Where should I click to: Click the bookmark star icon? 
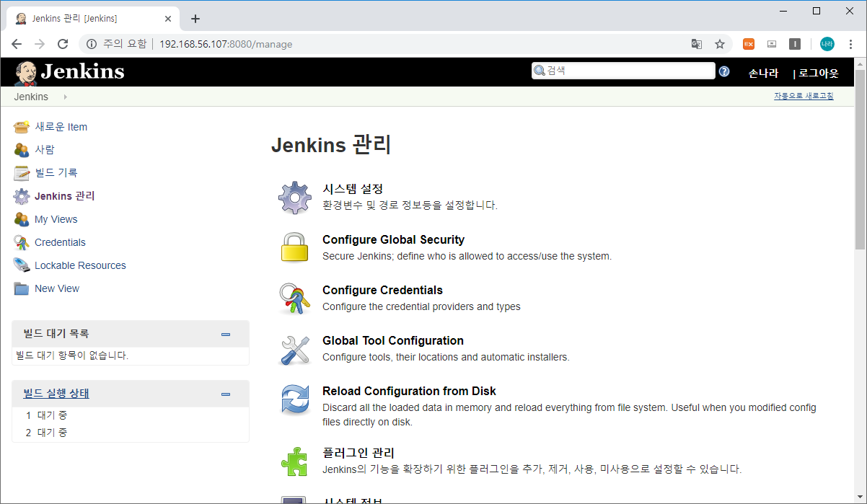(x=720, y=44)
